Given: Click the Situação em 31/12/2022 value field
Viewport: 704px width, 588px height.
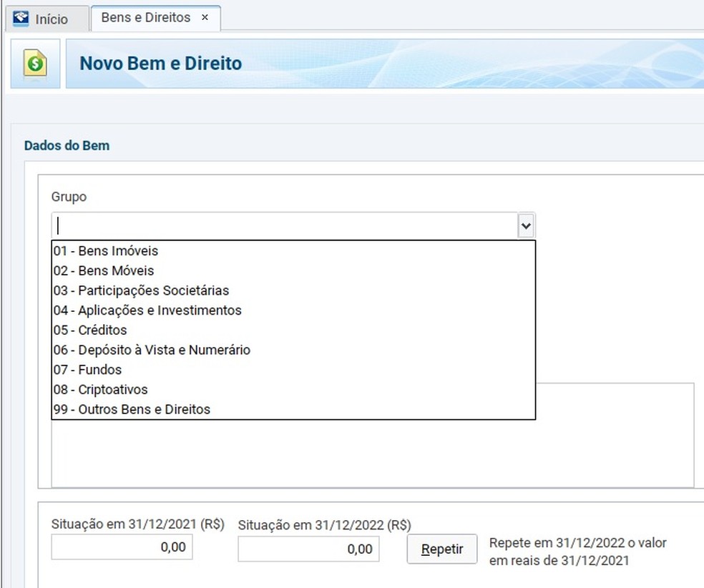Looking at the screenshot, I should click(308, 549).
